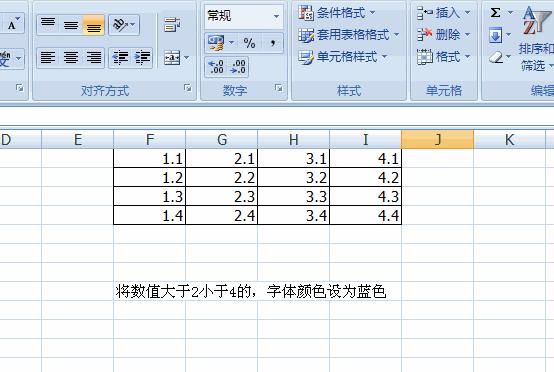Screen dimensions: 554x372
Task: Increase decimal places
Action: pos(216,66)
